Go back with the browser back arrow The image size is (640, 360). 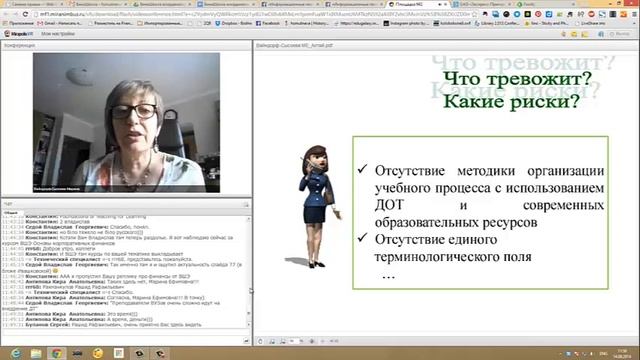tap(6, 14)
